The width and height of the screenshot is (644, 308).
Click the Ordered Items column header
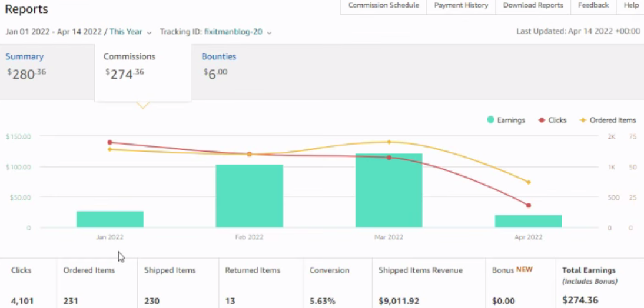click(x=89, y=270)
